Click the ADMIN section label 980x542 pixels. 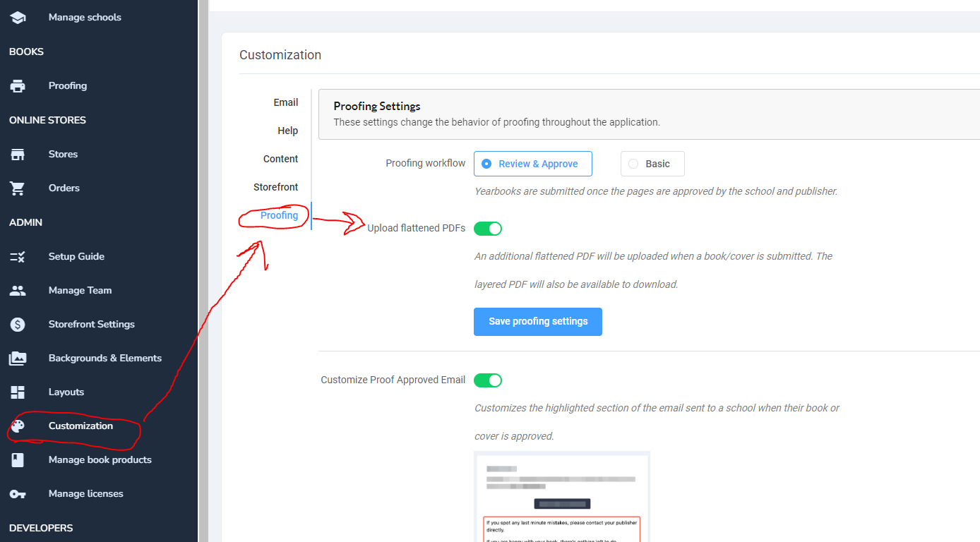point(25,222)
